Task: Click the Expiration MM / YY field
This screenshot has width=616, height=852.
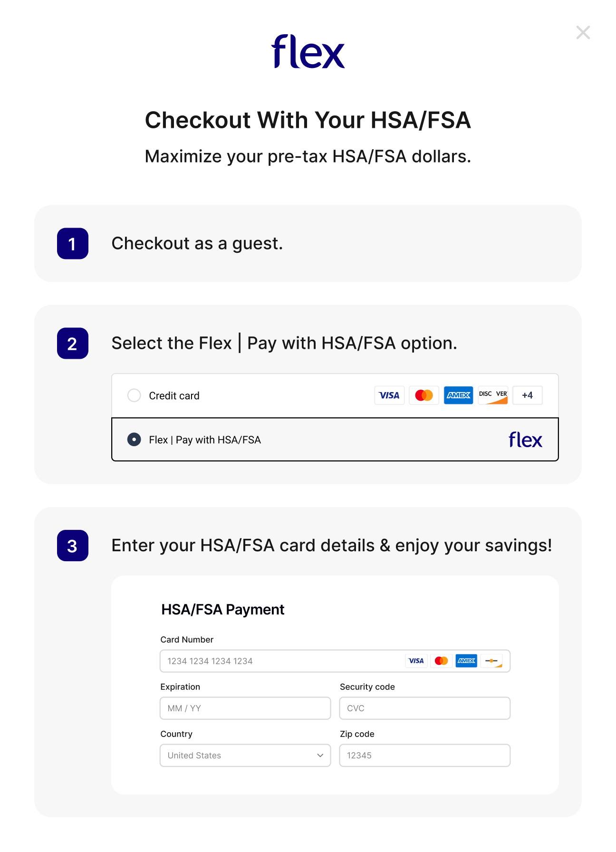Action: [245, 708]
